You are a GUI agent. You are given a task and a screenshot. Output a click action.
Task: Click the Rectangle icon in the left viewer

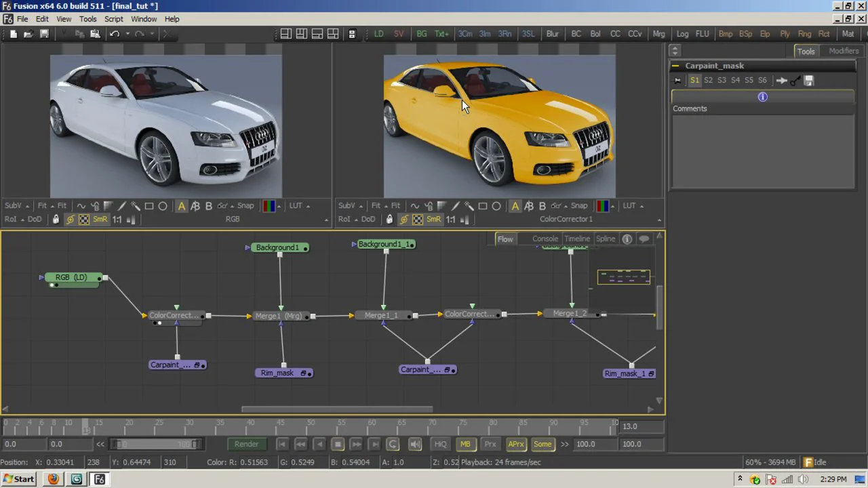tap(149, 206)
